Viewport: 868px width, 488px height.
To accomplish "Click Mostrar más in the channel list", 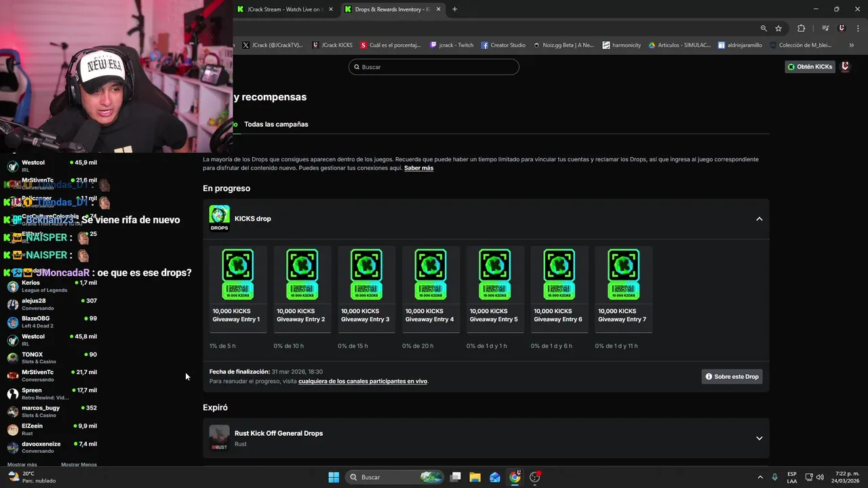I will 22,464.
